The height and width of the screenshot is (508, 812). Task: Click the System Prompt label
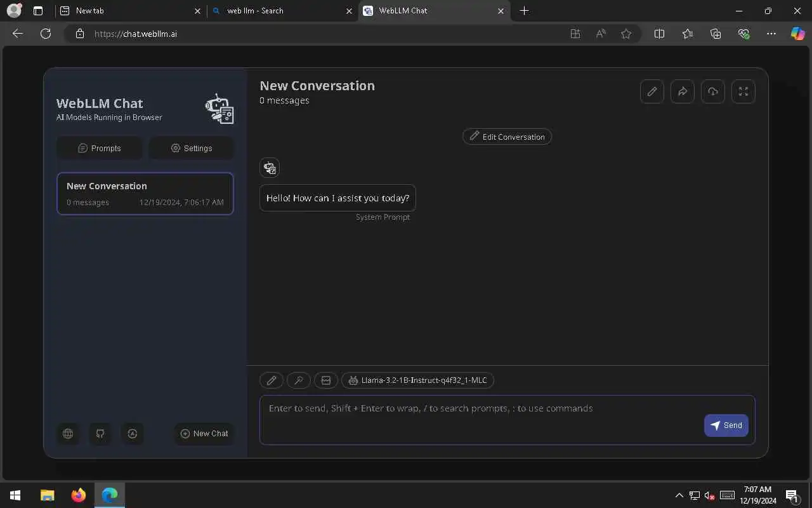point(383,217)
